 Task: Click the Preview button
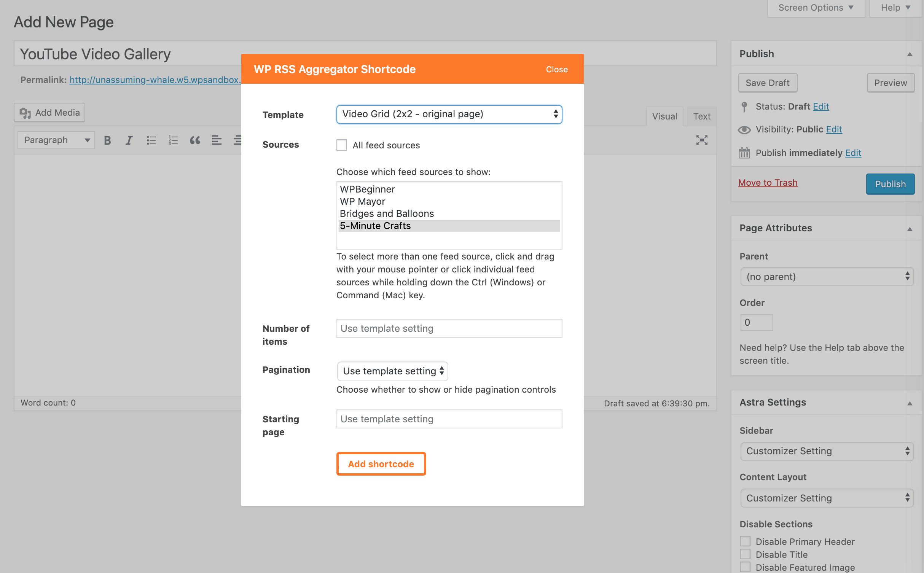pyautogui.click(x=891, y=83)
